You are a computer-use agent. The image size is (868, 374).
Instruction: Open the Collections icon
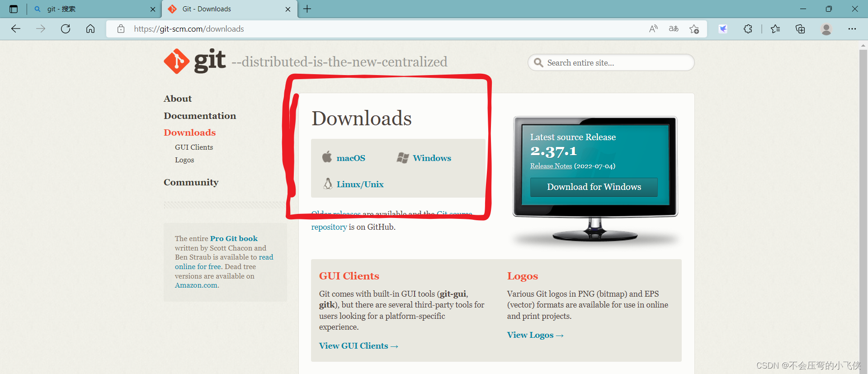[x=800, y=29]
